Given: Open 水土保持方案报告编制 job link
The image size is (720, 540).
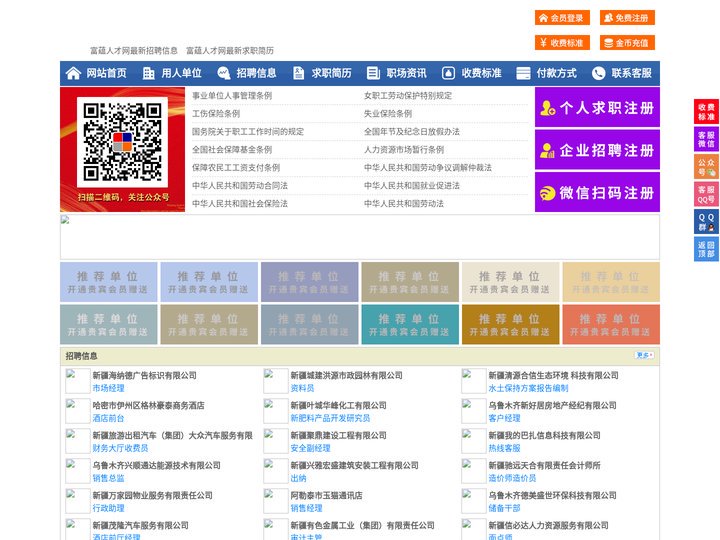Looking at the screenshot, I should click(528, 388).
